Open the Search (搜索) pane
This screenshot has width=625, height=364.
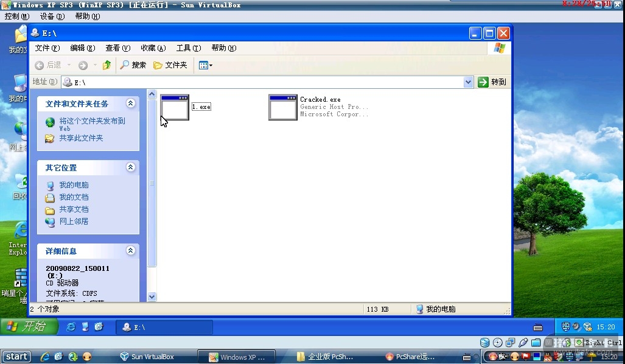133,65
